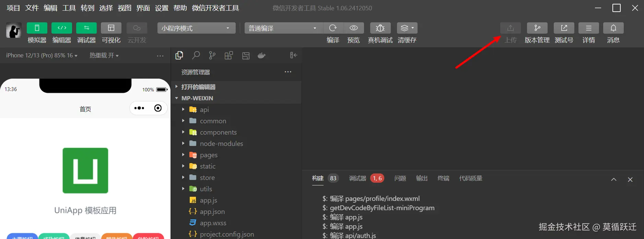
Task: Open the 清缓存 layers dropdown
Action: 407,28
